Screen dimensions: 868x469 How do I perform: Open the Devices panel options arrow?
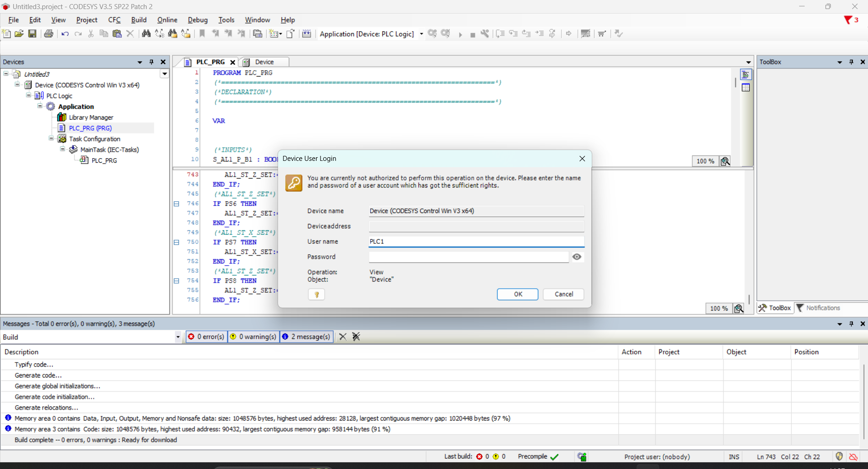(139, 62)
